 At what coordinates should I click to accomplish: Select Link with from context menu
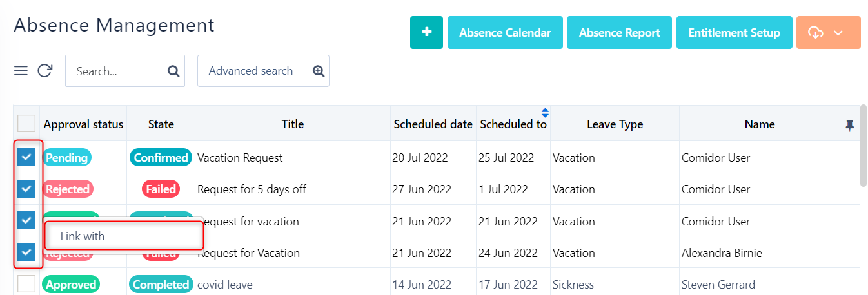coord(83,236)
